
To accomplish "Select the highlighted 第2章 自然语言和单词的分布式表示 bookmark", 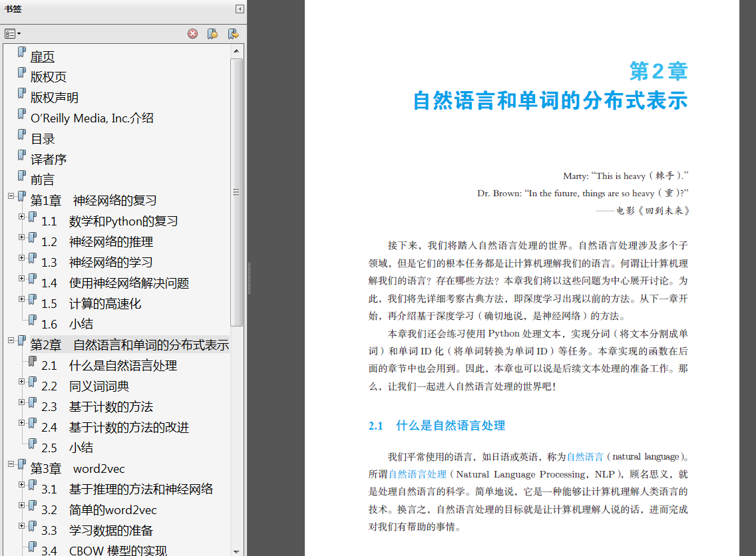I will tap(129, 345).
